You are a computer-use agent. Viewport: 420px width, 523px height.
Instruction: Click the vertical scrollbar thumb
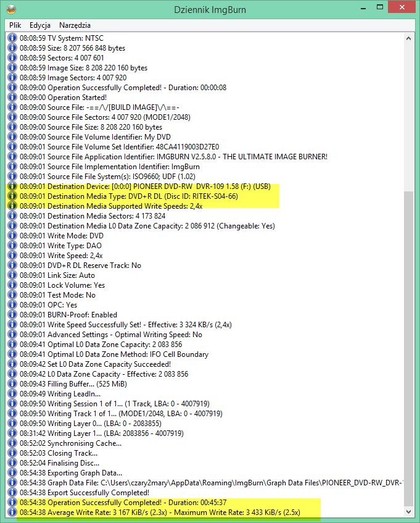[x=409, y=349]
